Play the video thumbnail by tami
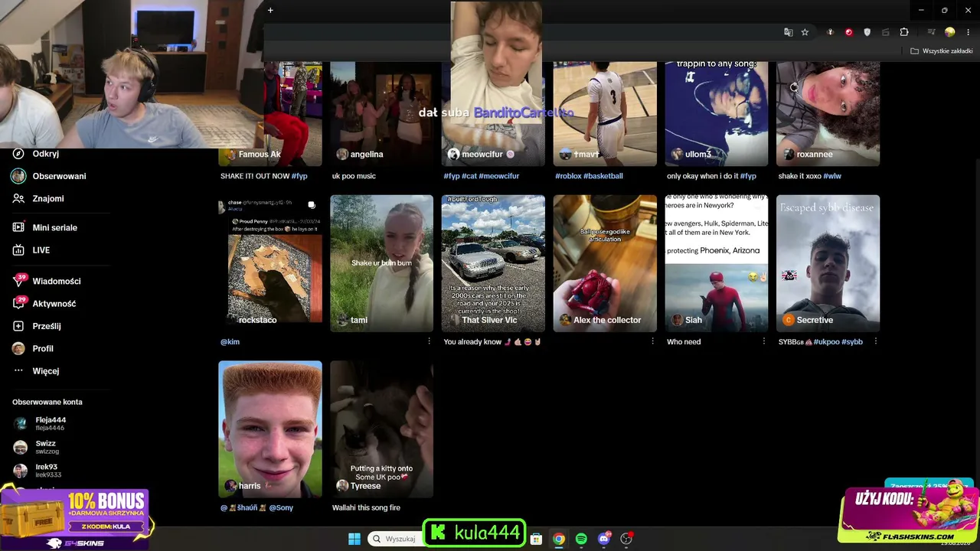Screen dimensions: 980x551 coord(381,263)
